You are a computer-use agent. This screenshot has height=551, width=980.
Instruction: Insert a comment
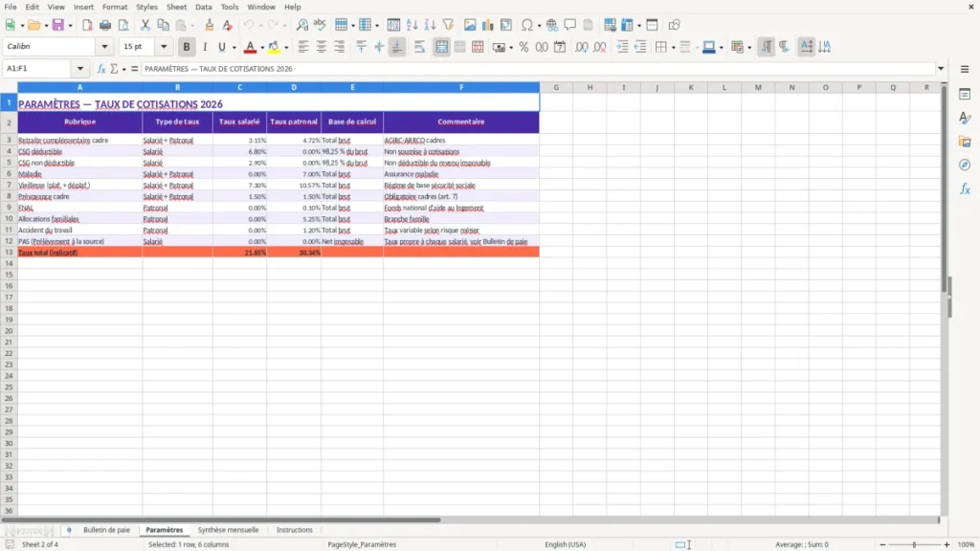point(570,25)
